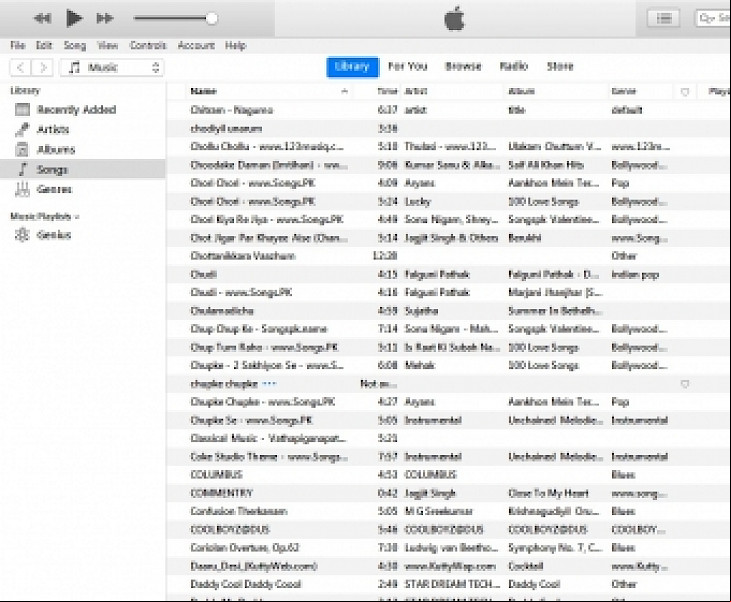Click the Name column sort arrow
731x602 pixels.
click(x=345, y=91)
